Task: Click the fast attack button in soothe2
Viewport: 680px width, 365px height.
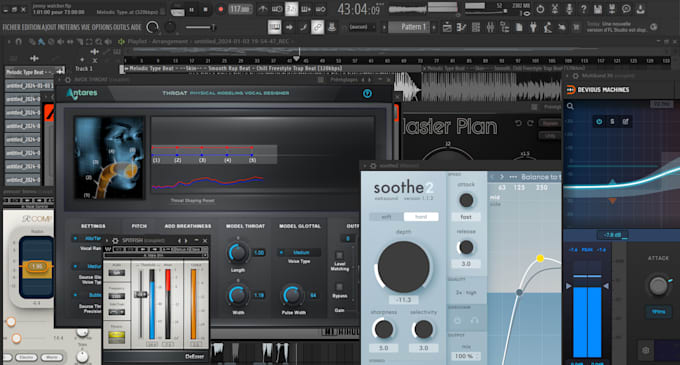Action: [x=466, y=217]
